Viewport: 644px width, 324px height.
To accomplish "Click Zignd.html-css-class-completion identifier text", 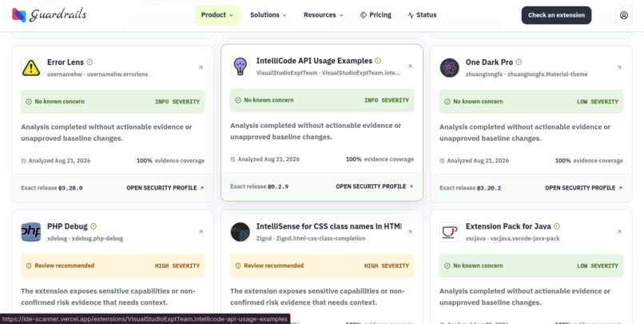I will (x=320, y=238).
